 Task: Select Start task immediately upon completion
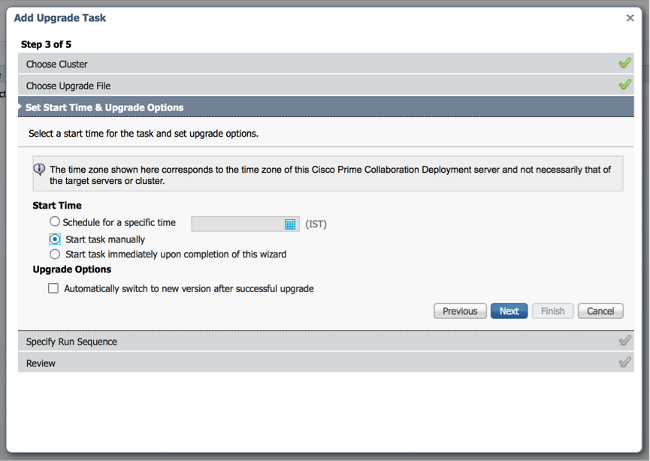point(55,254)
